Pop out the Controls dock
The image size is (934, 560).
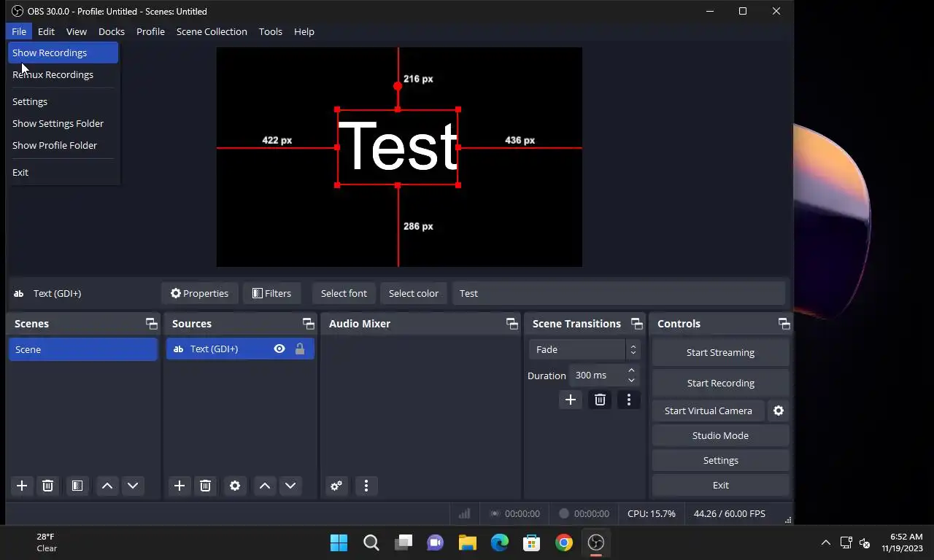784,324
